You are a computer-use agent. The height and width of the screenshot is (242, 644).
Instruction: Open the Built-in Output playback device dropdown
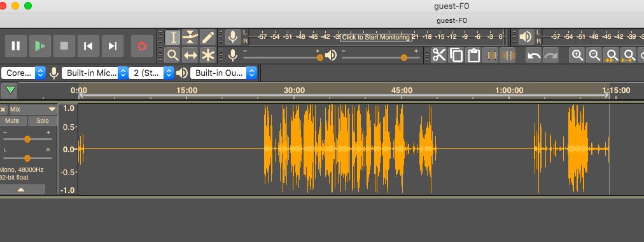pyautogui.click(x=223, y=73)
